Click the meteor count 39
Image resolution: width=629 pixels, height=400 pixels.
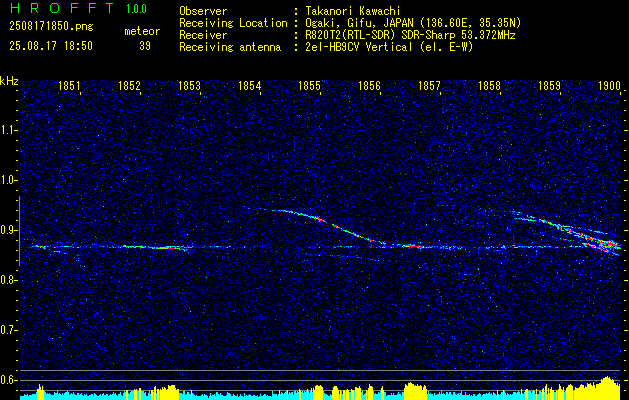coord(145,46)
